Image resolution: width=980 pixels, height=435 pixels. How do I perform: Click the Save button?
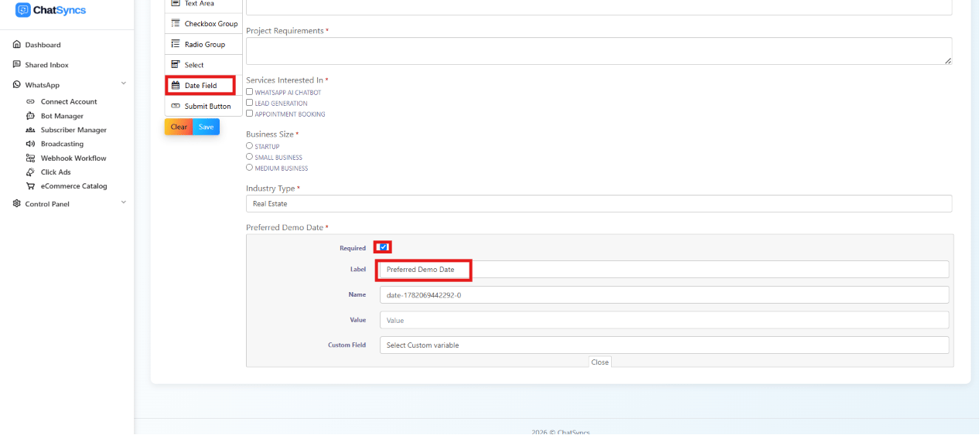206,127
